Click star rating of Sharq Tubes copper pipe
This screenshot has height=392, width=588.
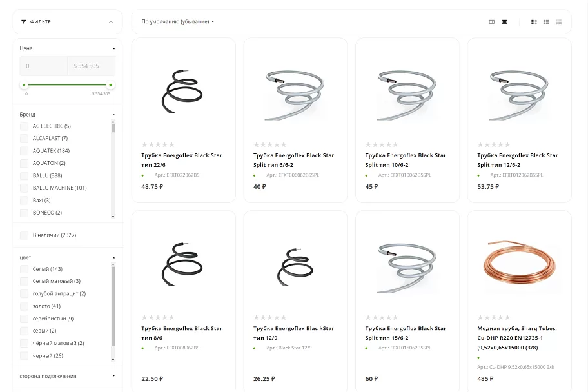click(494, 317)
